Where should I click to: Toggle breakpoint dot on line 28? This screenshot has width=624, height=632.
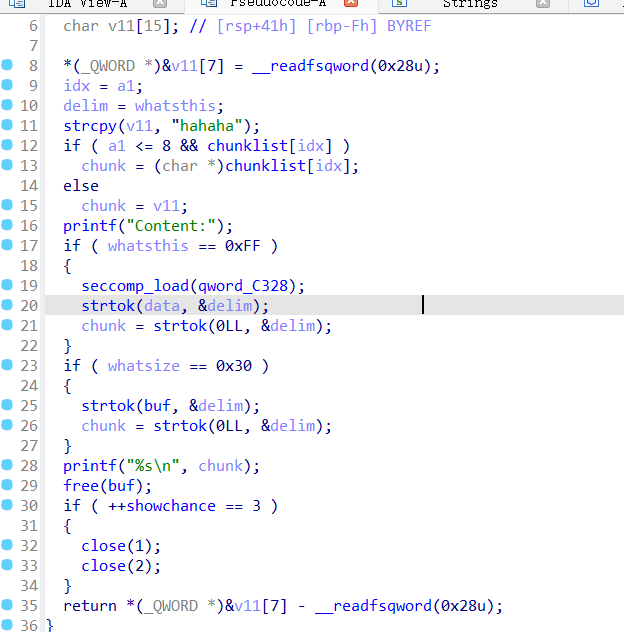7,465
